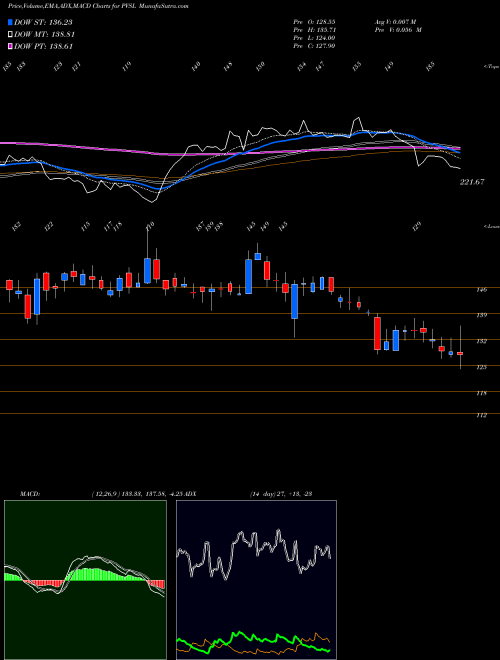The height and width of the screenshot is (660, 500).
Task: Click the MunafaSutra.com chart title text
Action: click(163, 6)
